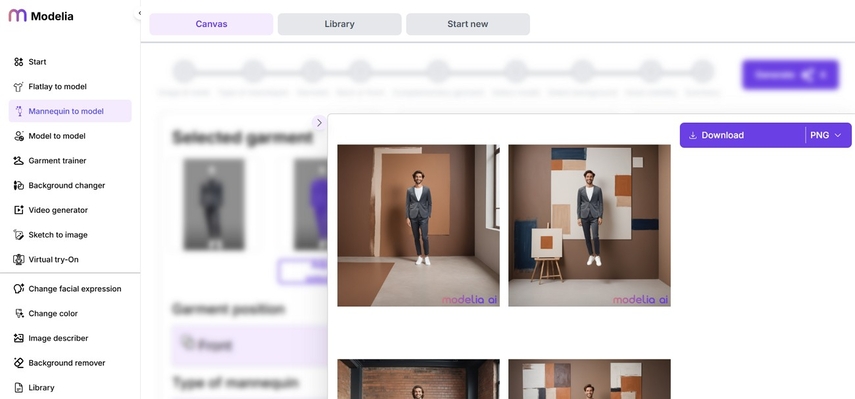Switch to the Start new tab
This screenshot has height=399, width=855.
point(468,24)
